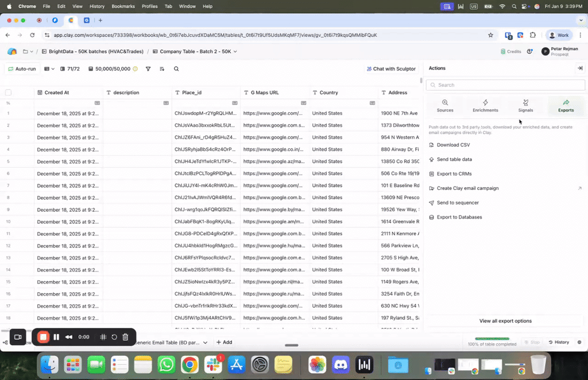Delete the recording with the trash icon
Image resolution: width=588 pixels, height=380 pixels.
tap(125, 337)
